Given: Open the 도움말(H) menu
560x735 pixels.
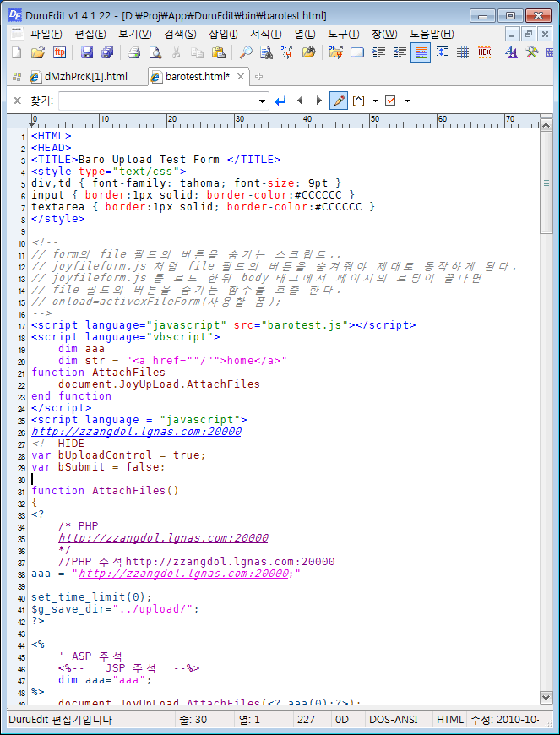Looking at the screenshot, I should click(x=432, y=35).
